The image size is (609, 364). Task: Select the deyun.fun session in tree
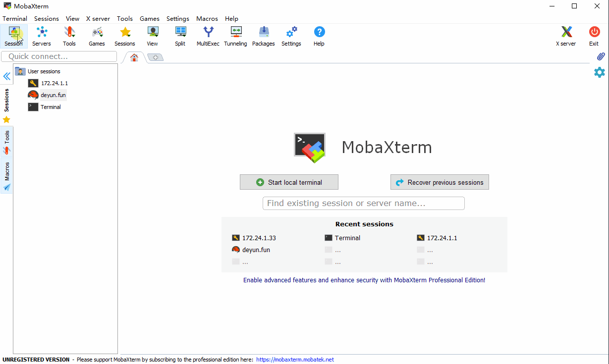(x=47, y=95)
